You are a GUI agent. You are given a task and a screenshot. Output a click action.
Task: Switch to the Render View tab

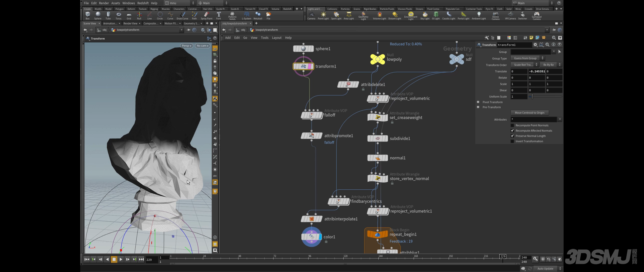[x=130, y=23]
